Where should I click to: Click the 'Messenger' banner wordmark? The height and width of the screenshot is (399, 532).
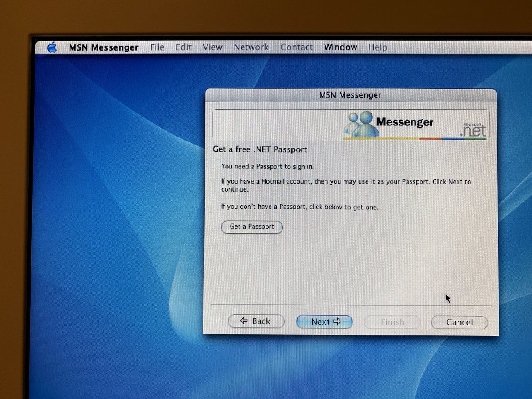pyautogui.click(x=405, y=122)
